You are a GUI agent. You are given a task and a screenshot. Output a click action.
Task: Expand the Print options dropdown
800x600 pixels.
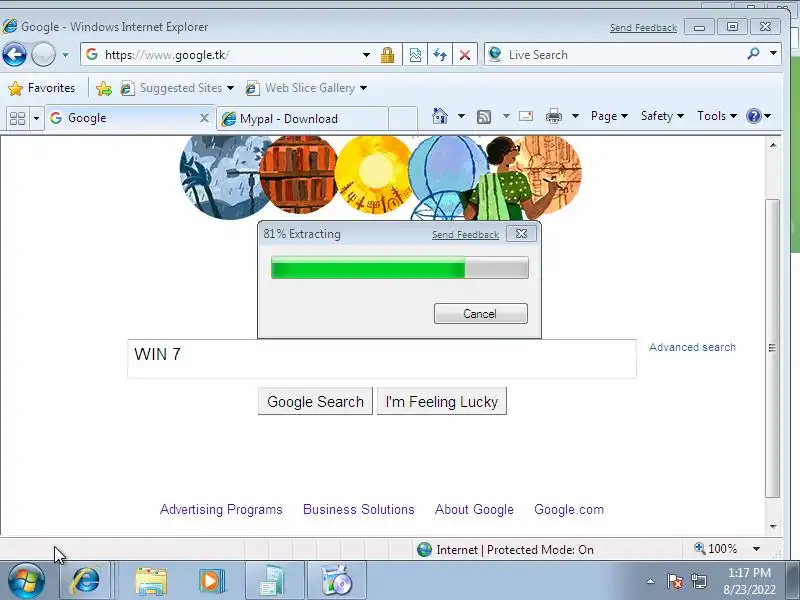tap(575, 116)
